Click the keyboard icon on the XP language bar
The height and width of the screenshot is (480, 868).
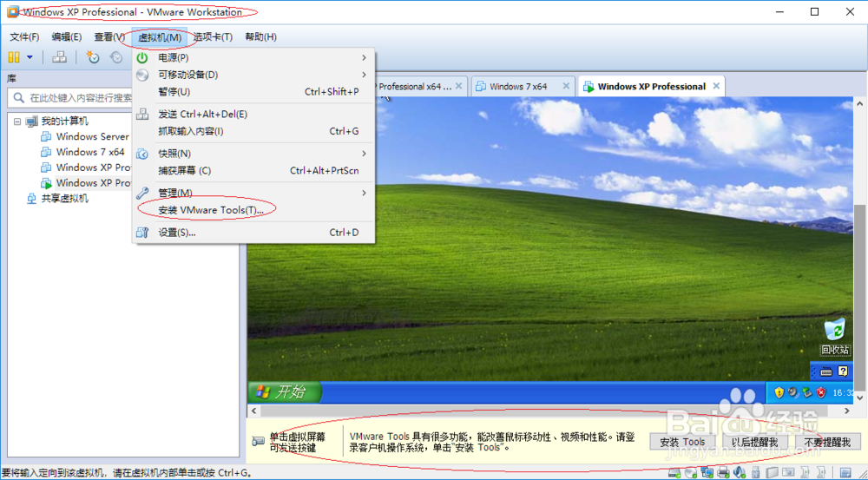(x=826, y=372)
